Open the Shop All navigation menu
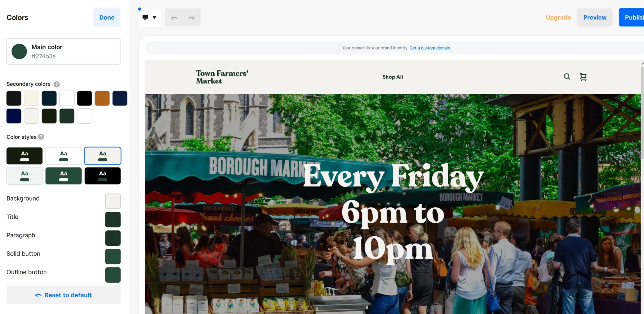 392,77
